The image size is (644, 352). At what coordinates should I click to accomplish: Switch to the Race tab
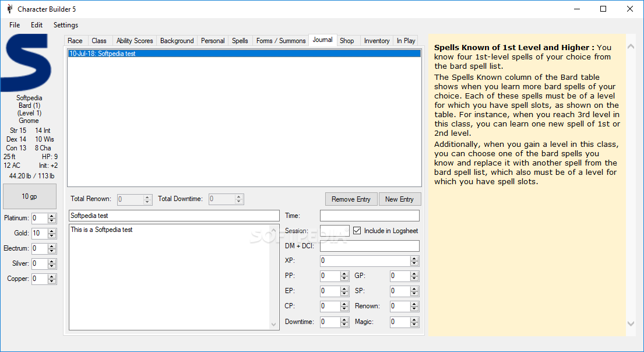pos(75,41)
